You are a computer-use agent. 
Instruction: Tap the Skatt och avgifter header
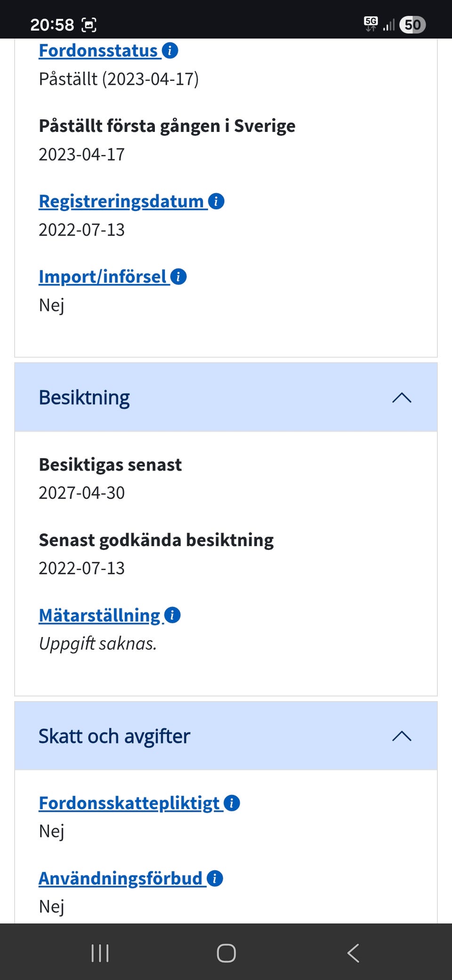[114, 736]
